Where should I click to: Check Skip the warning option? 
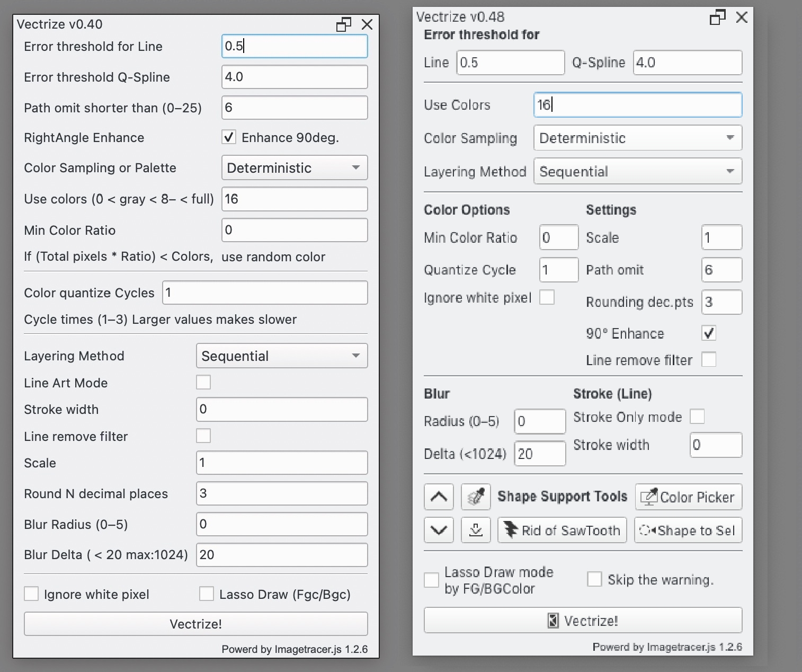(594, 579)
